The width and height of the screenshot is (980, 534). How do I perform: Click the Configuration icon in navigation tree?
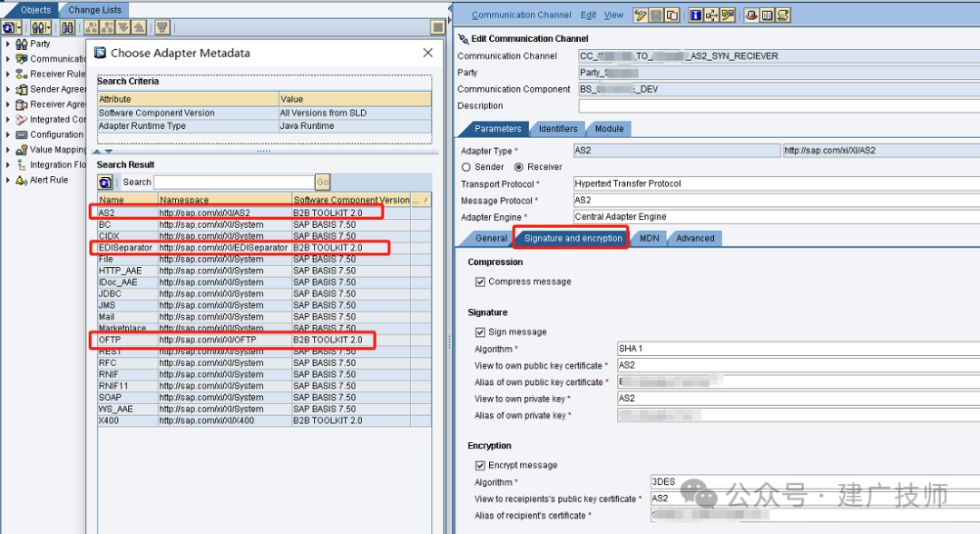click(x=21, y=134)
